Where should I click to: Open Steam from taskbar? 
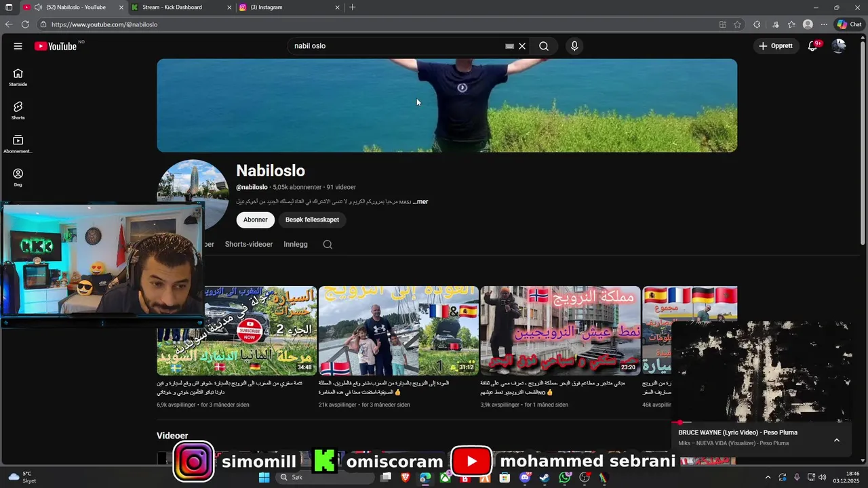pyautogui.click(x=545, y=478)
